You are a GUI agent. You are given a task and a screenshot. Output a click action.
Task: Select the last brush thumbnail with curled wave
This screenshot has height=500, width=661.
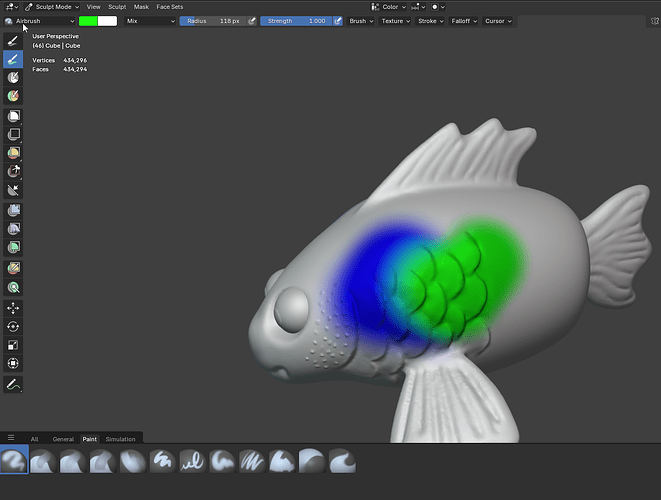click(342, 460)
